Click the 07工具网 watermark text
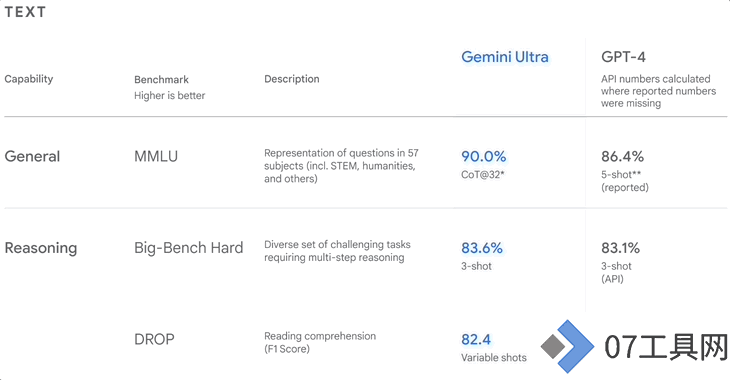Image resolution: width=730 pixels, height=380 pixels. point(666,347)
